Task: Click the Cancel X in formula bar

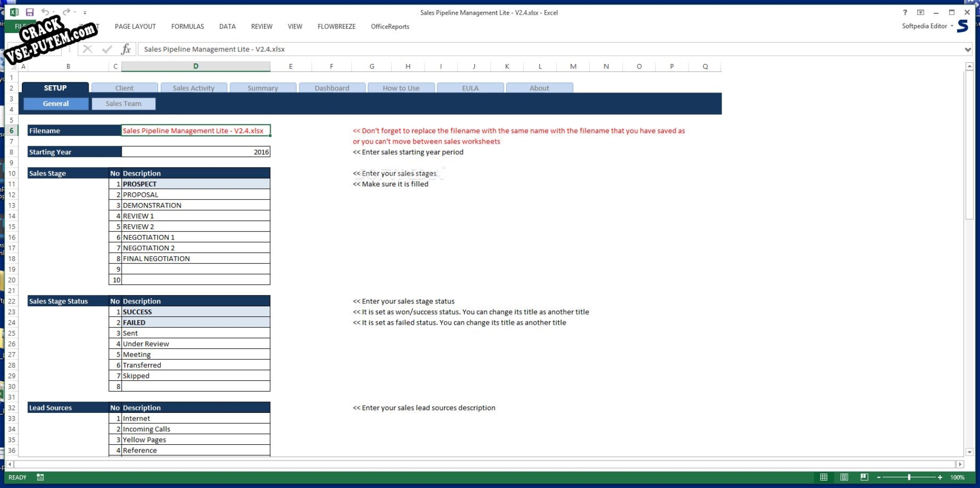Action: [87, 49]
